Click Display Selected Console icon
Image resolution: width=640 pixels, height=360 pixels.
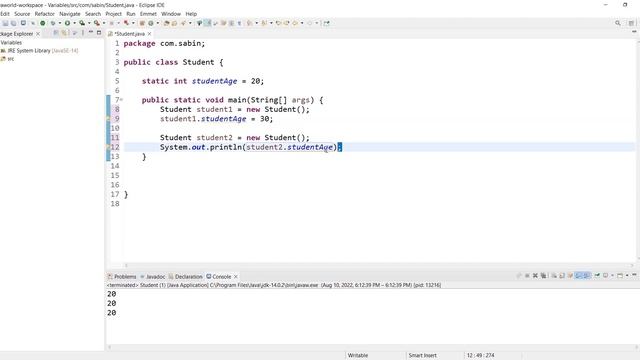605,276
